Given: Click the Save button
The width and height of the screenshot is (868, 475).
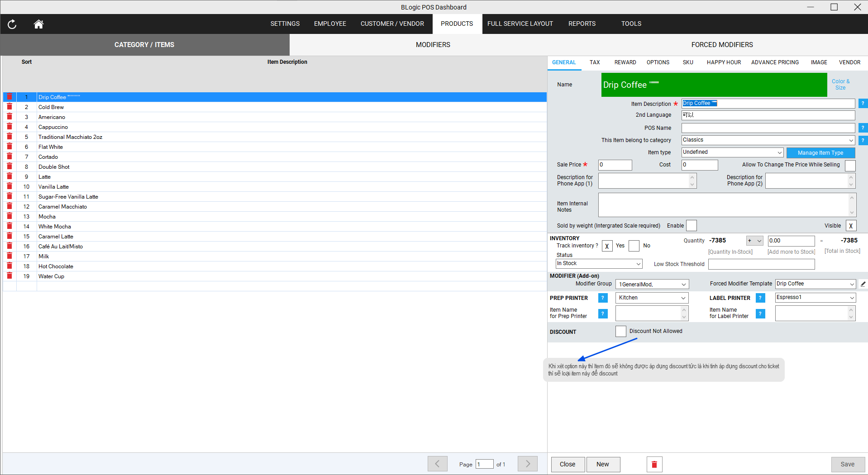Looking at the screenshot, I should coord(847,464).
